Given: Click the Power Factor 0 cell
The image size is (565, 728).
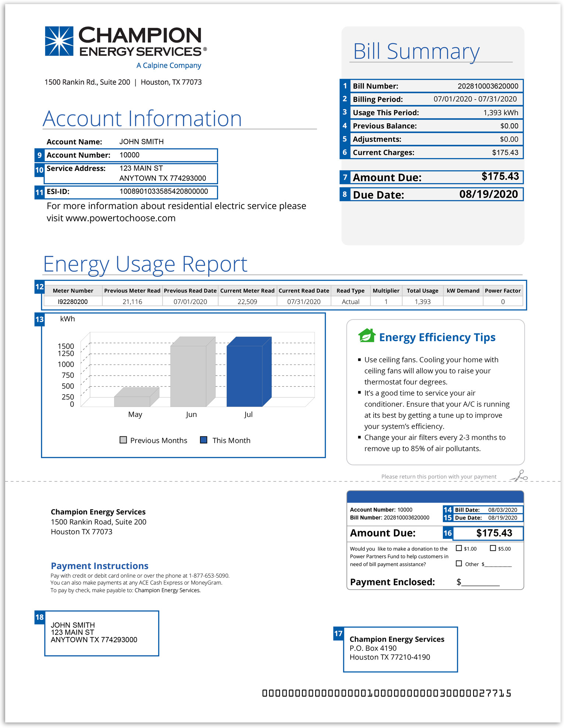Looking at the screenshot, I should [503, 302].
